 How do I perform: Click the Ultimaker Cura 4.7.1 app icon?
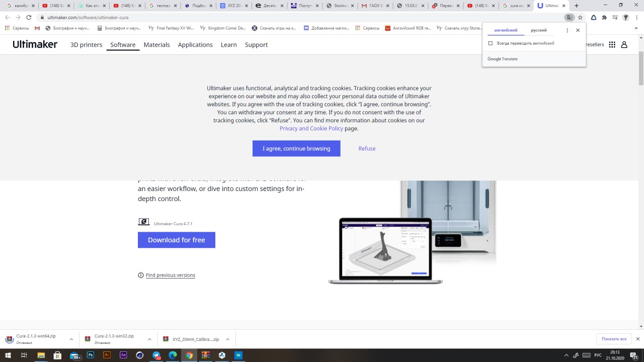143,222
